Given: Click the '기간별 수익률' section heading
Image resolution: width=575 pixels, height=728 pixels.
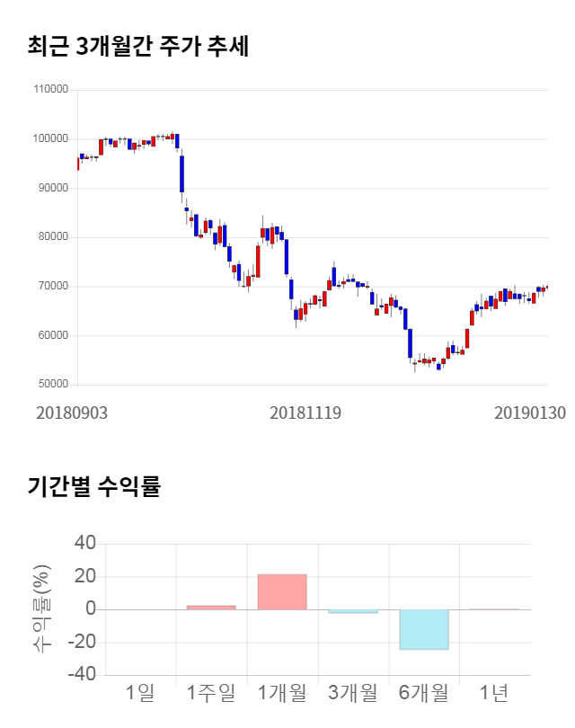Looking at the screenshot, I should 93,488.
